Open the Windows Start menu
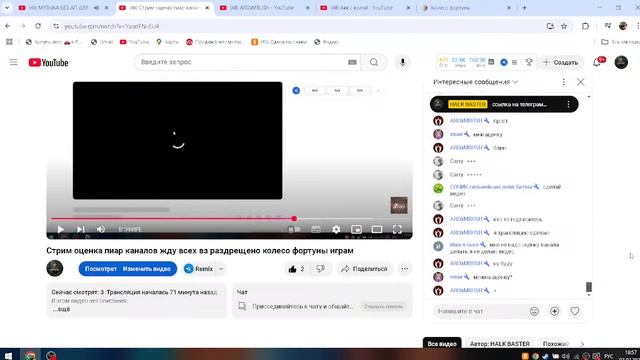The width and height of the screenshot is (640, 360). 8,355
